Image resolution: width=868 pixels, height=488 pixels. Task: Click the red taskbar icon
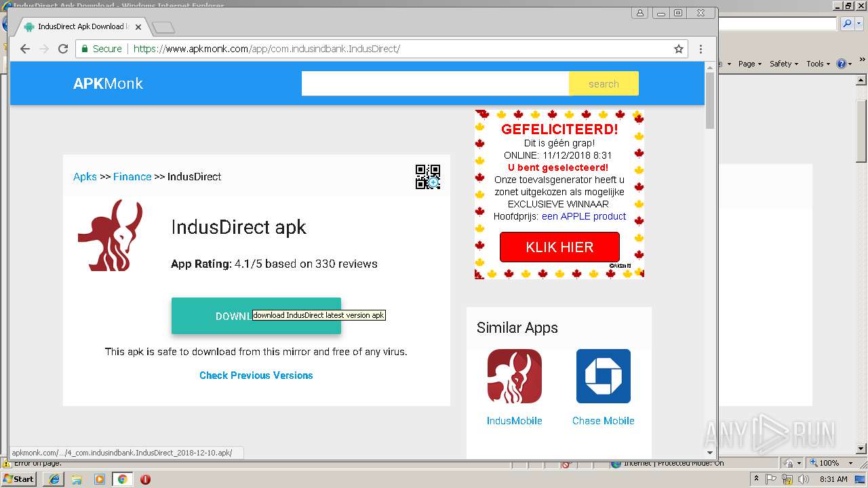[x=145, y=479]
